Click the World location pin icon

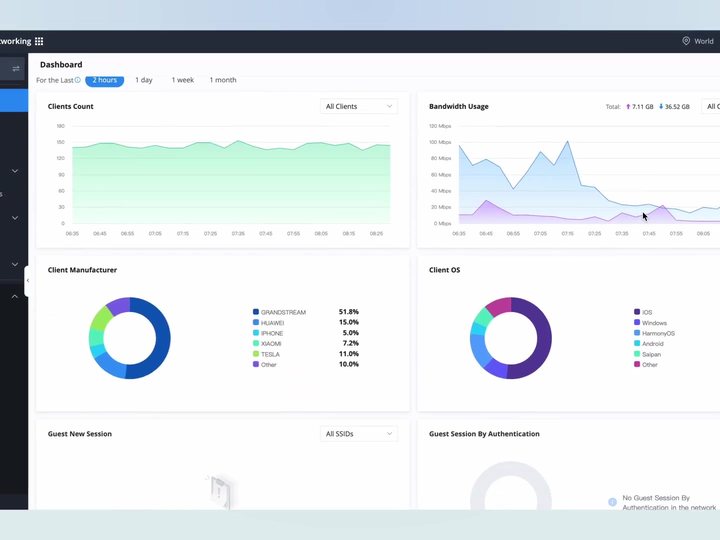pyautogui.click(x=686, y=41)
